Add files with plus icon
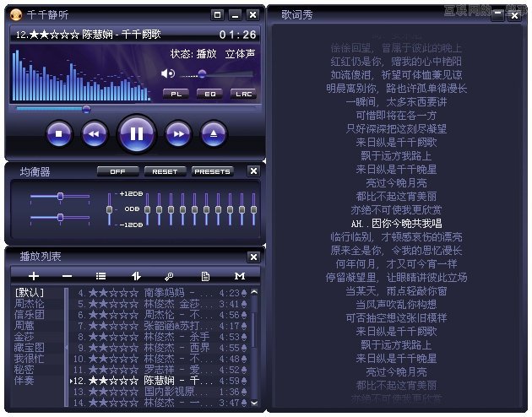This screenshot has height=417, width=532. 34,276
